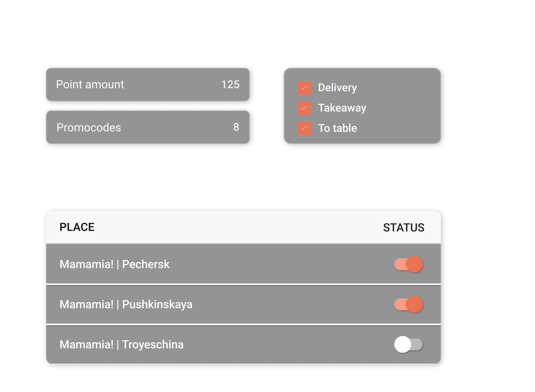
Task: Select the Mamamia! | Troyeschina place name
Action: click(121, 345)
